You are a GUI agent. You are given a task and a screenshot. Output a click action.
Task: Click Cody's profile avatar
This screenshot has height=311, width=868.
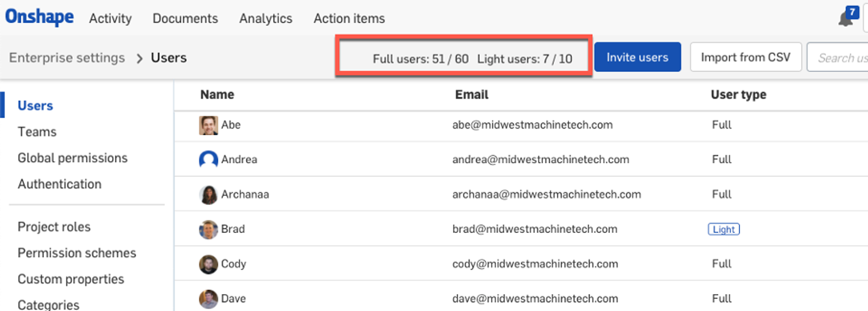pos(208,264)
